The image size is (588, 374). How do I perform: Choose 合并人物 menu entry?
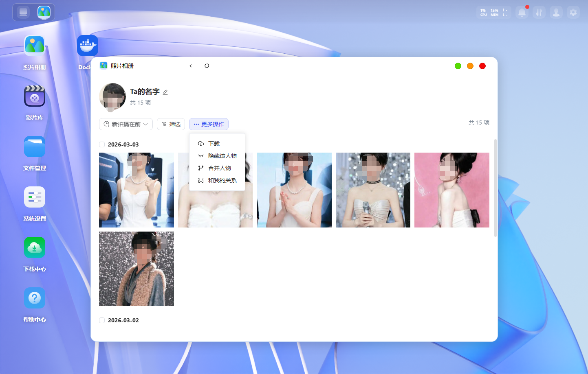coord(217,168)
